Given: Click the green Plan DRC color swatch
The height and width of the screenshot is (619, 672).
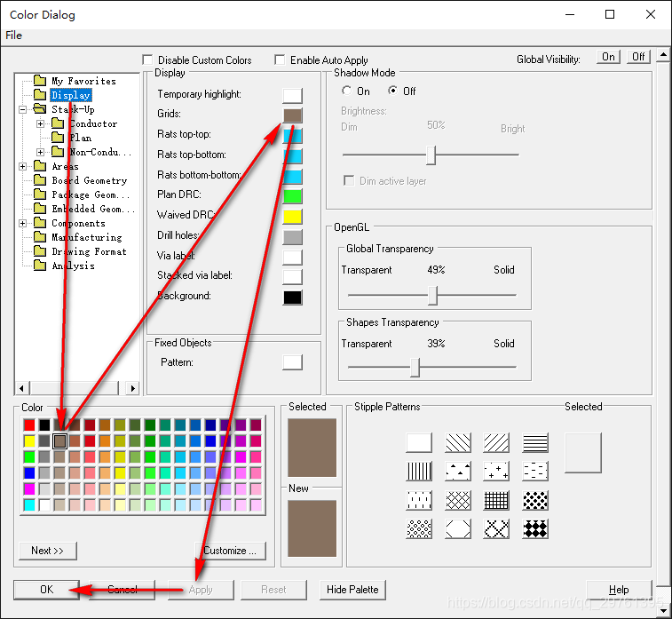Looking at the screenshot, I should point(292,195).
